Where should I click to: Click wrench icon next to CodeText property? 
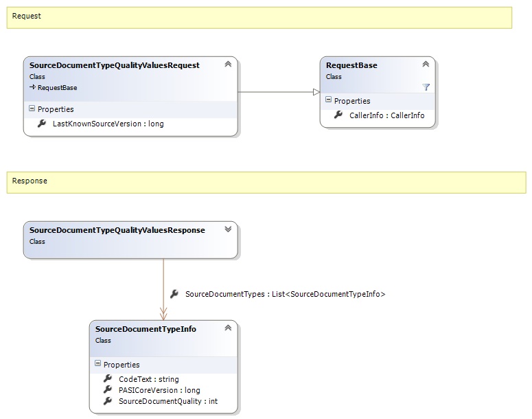click(x=108, y=379)
